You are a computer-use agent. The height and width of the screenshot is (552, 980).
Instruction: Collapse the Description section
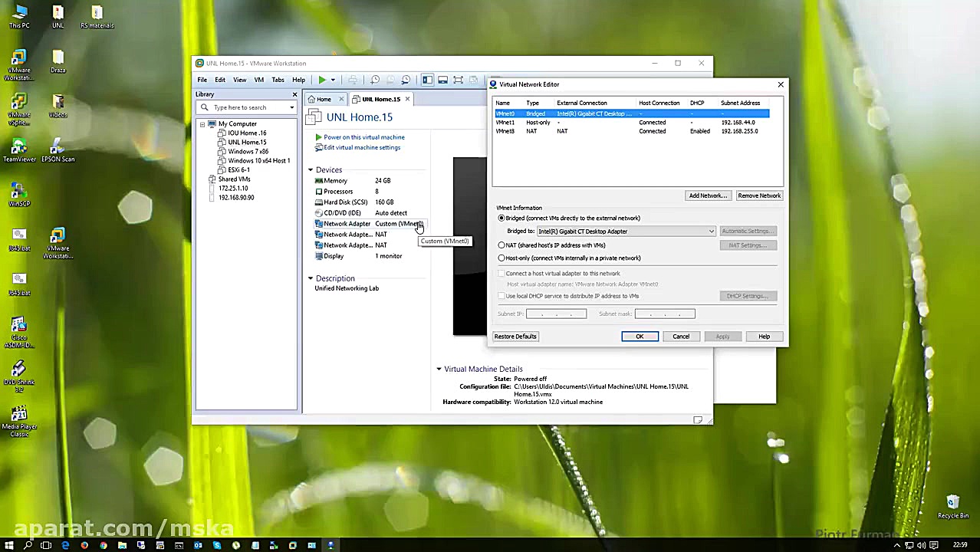[x=311, y=279]
